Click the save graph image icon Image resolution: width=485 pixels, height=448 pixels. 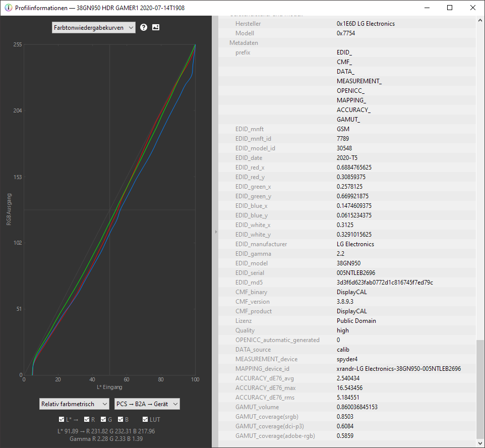tap(156, 27)
